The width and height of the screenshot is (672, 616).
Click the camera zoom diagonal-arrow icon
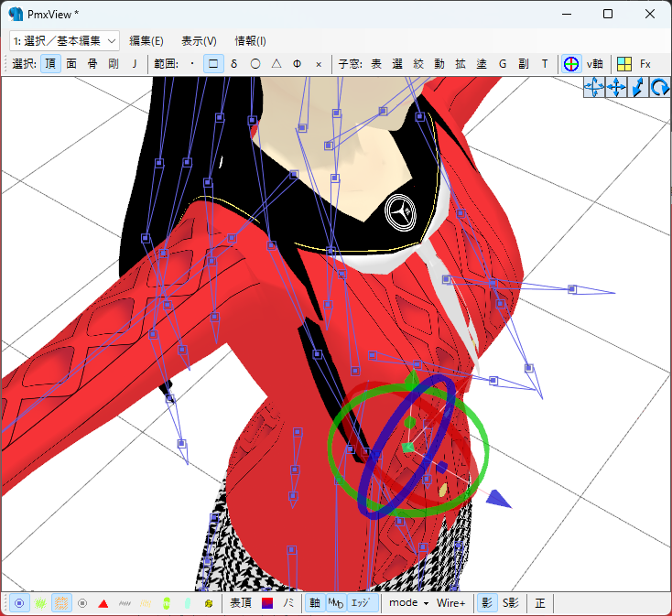coord(638,87)
